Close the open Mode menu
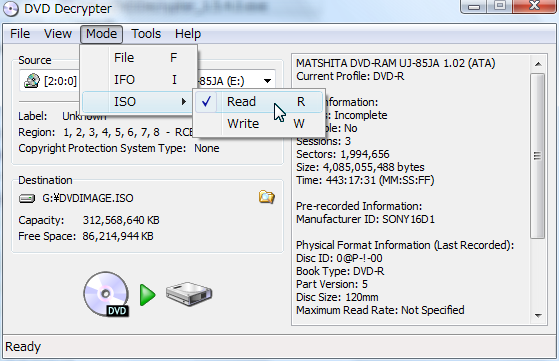The height and width of the screenshot is (361, 559). pos(101,34)
